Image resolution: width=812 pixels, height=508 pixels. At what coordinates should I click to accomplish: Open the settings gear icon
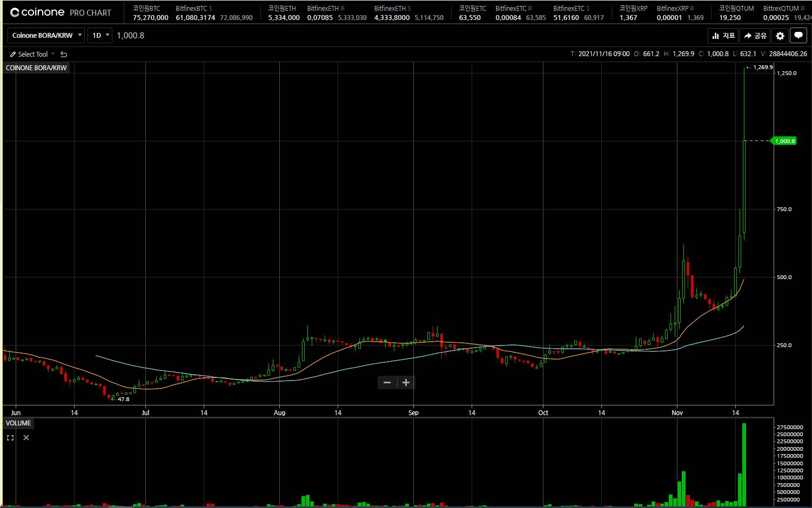tap(780, 36)
